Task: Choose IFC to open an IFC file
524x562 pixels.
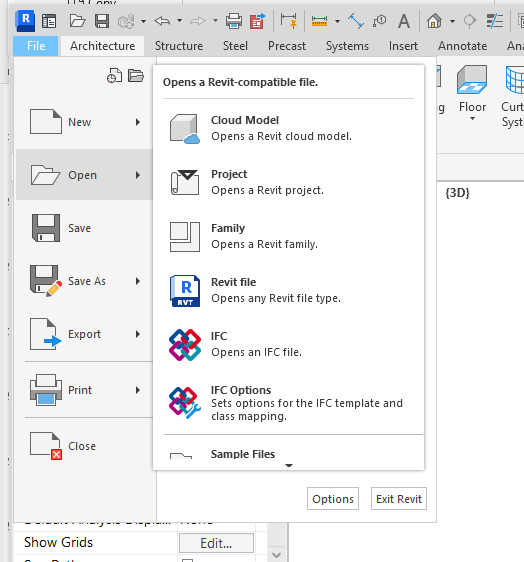Action: tap(288, 344)
